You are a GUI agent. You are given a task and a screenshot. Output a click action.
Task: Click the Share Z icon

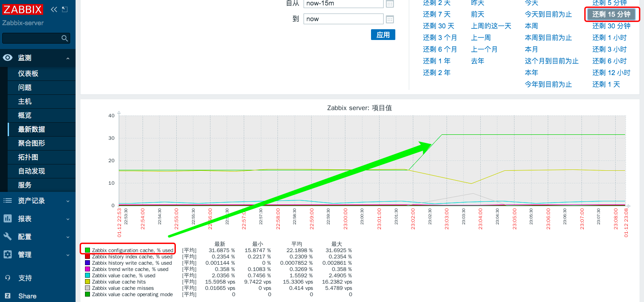tap(8, 296)
